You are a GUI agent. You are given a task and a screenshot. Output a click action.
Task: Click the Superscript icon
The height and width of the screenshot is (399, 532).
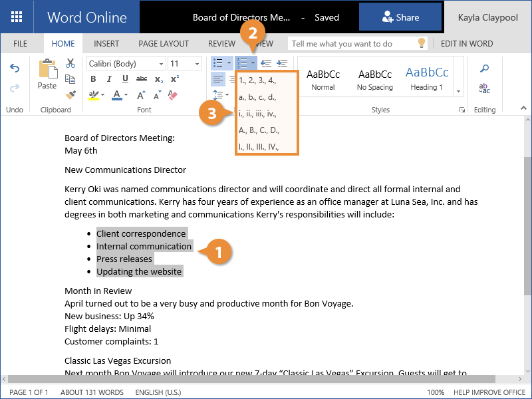[175, 79]
